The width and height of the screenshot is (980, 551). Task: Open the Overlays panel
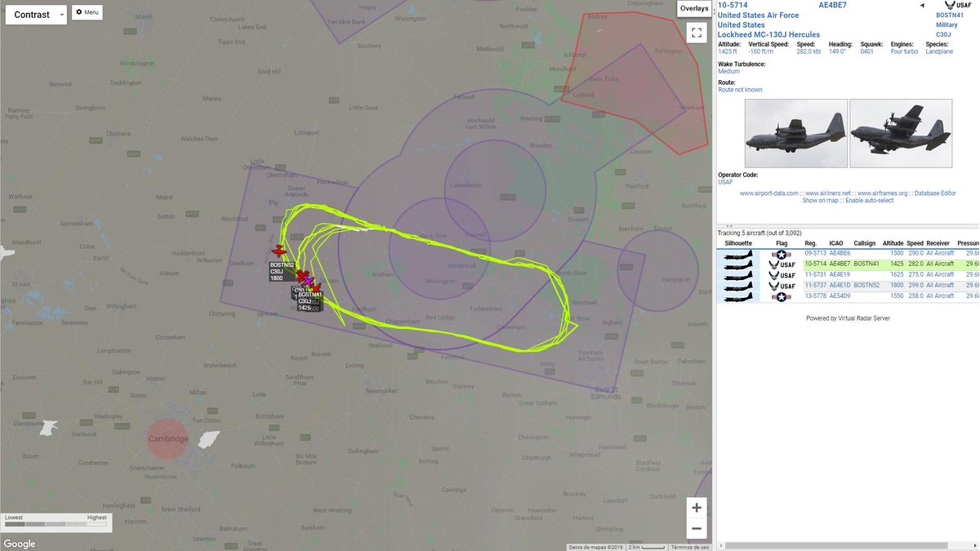[694, 8]
